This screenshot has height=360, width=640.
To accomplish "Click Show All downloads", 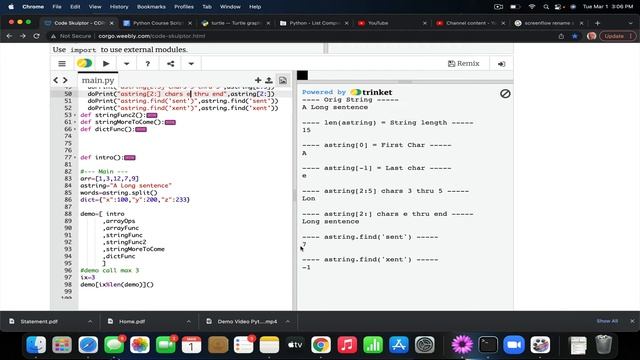I will point(607,321).
